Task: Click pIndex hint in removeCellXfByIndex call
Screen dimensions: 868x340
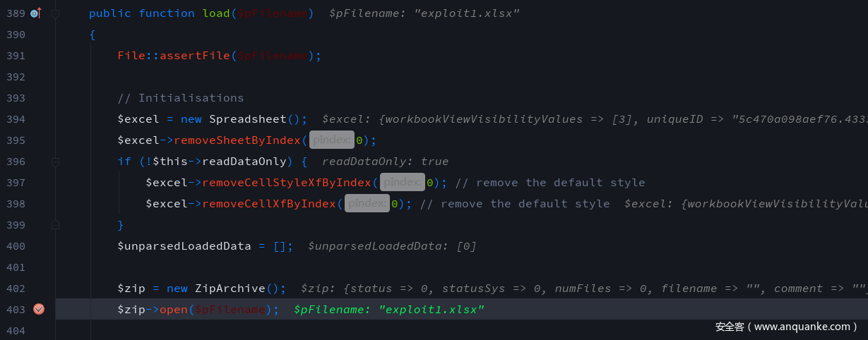Action: (367, 204)
